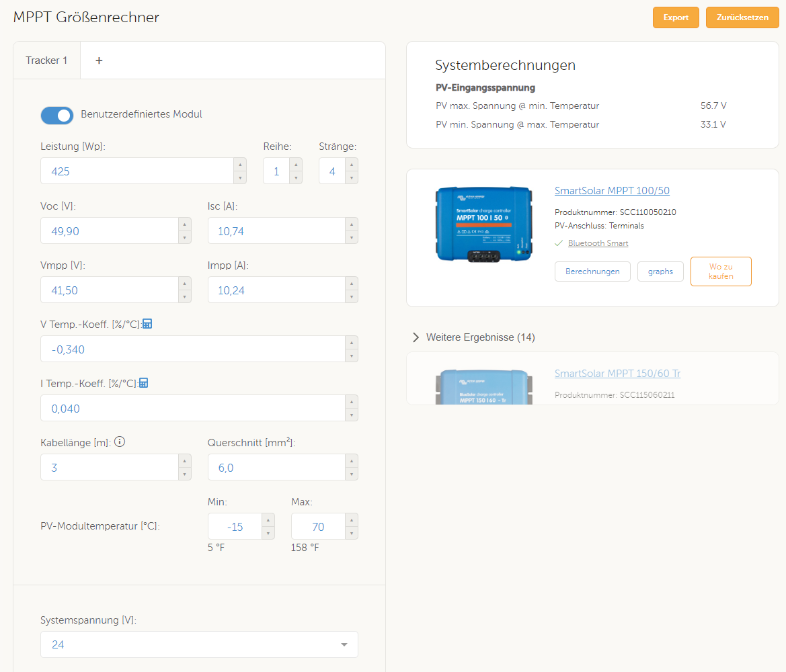Decrease I Temp.-Koeff. value
This screenshot has height=672, width=786.
(352, 415)
